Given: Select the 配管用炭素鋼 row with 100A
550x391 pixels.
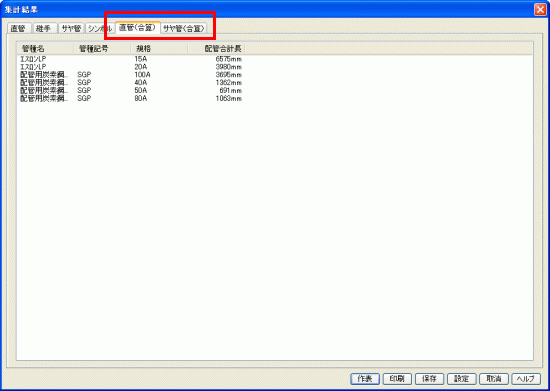Looking at the screenshot, I should point(131,75).
